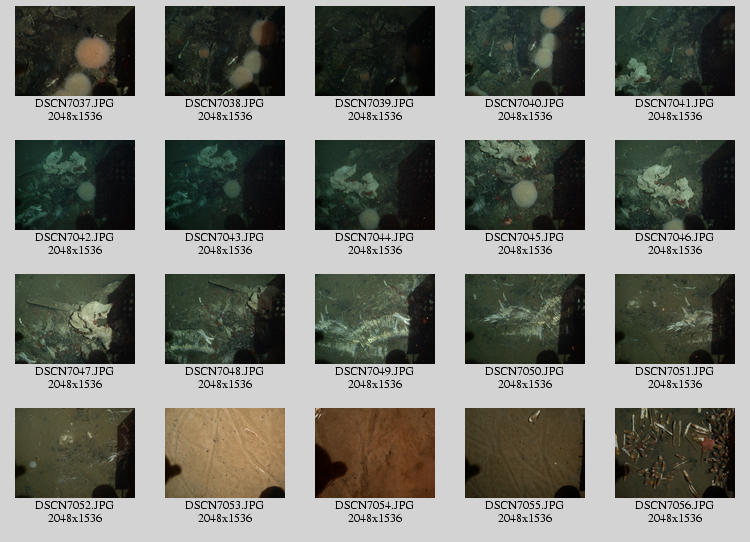
Task: Select the DSCN7051.JPG image
Action: [675, 319]
